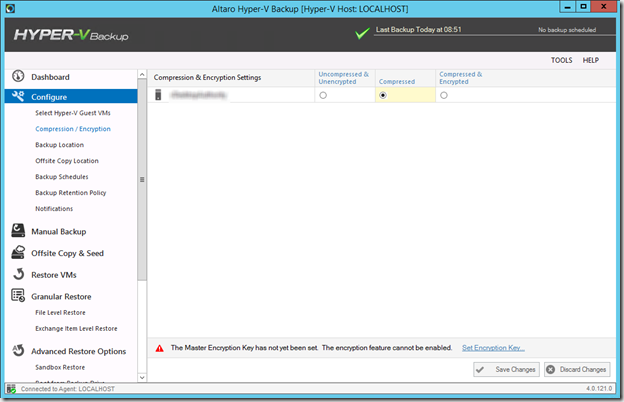Open the Backup Location page
Screen dimensions: 624x402
[x=59, y=145]
